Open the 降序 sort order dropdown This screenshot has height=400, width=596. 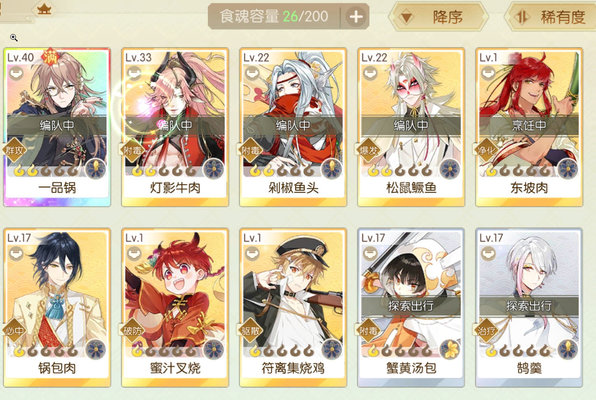(x=438, y=17)
